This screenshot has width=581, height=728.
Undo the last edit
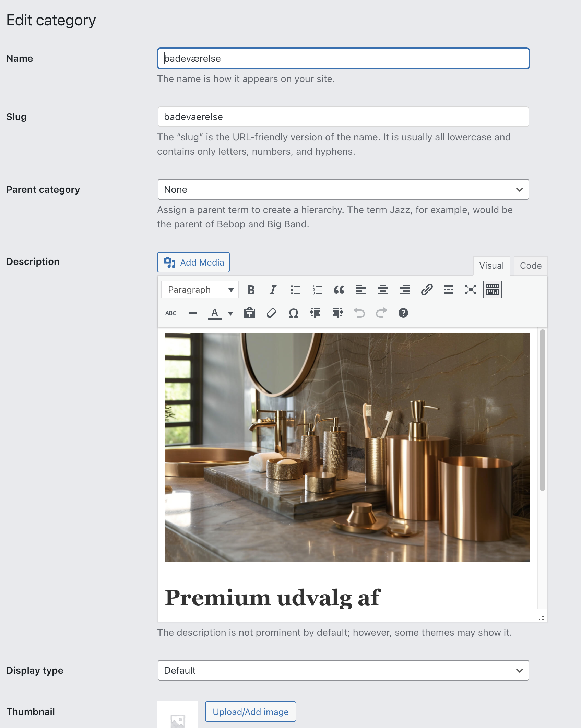[359, 313]
